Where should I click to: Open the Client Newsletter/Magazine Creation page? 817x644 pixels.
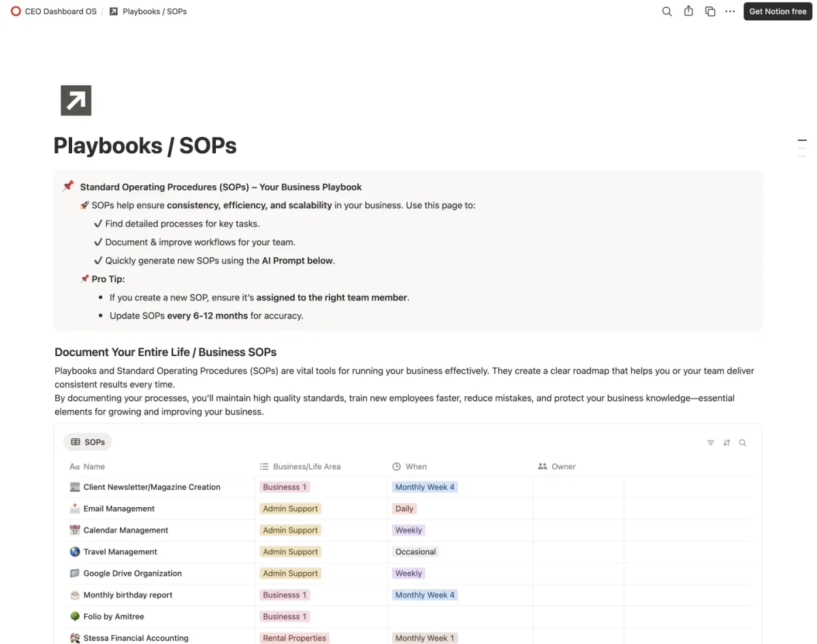[x=152, y=487]
